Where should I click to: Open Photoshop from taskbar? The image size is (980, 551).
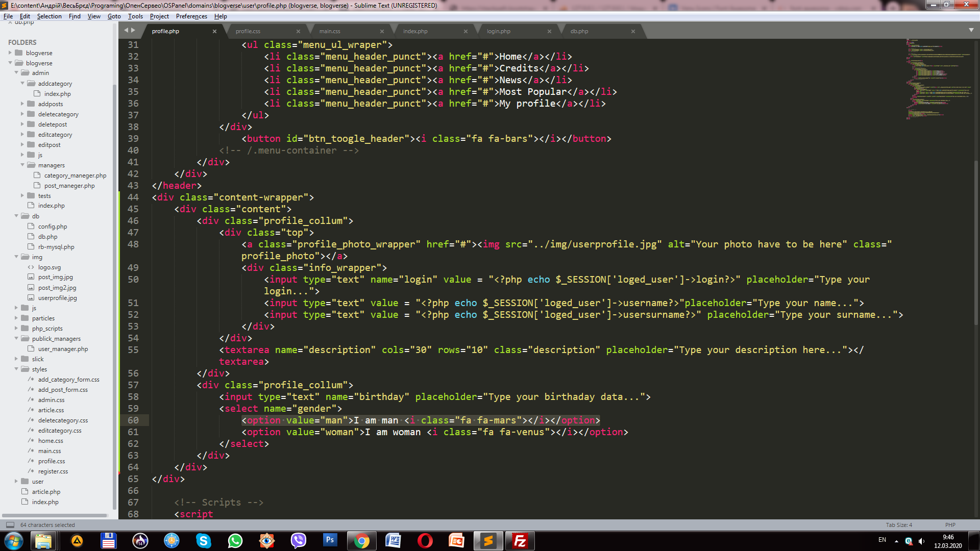pyautogui.click(x=330, y=540)
